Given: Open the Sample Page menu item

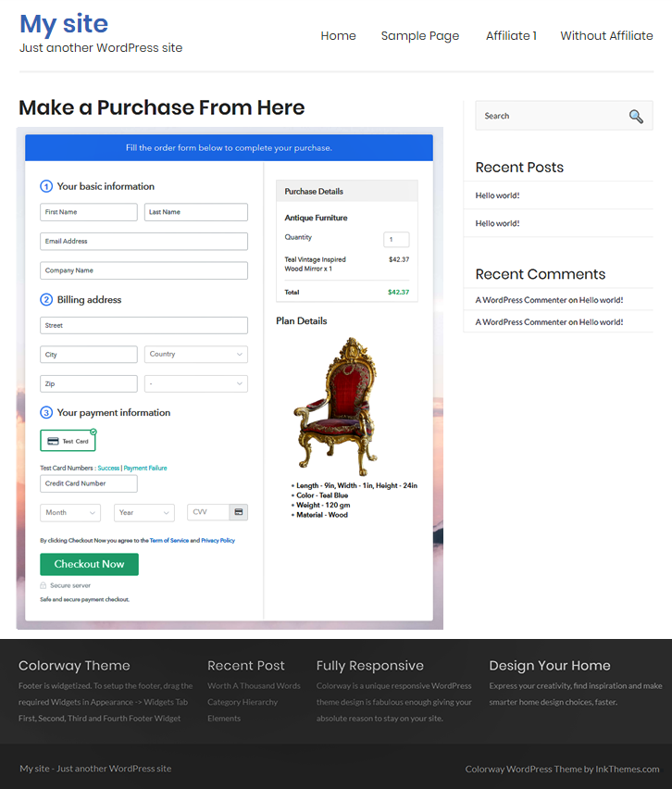Looking at the screenshot, I should [420, 36].
